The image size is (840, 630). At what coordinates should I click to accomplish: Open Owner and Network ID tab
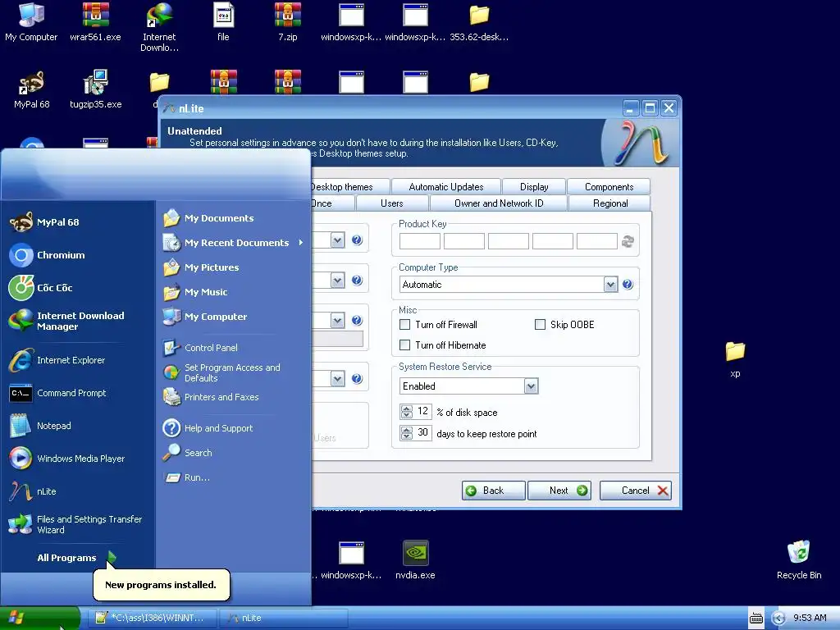[x=499, y=203]
